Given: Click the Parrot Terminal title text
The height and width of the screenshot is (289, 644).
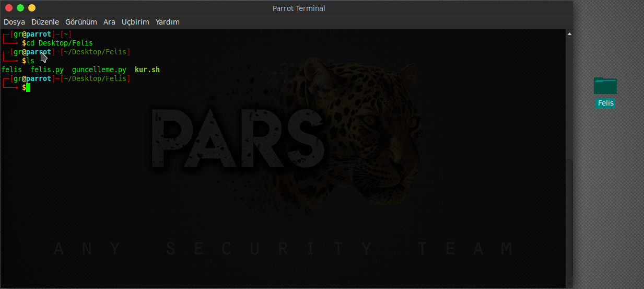Looking at the screenshot, I should 299,8.
